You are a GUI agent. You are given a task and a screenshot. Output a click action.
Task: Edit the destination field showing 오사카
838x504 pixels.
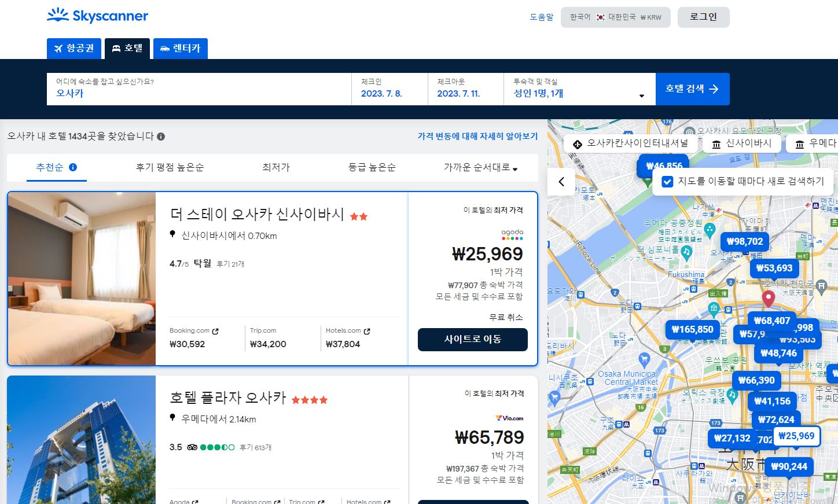pyautogui.click(x=199, y=89)
